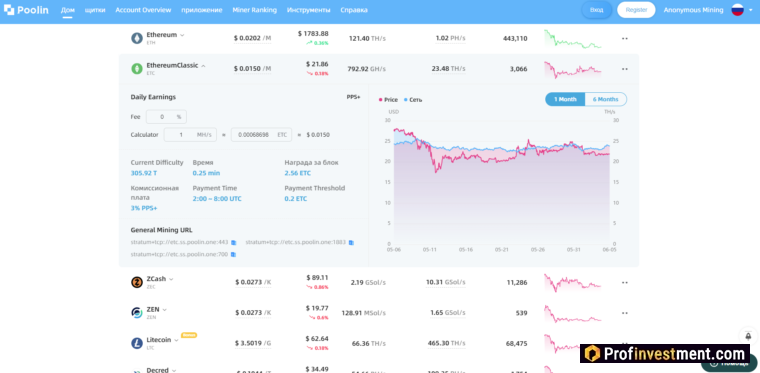This screenshot has height=373, width=760.
Task: Switch the chart to 1 Month
Action: [x=565, y=99]
